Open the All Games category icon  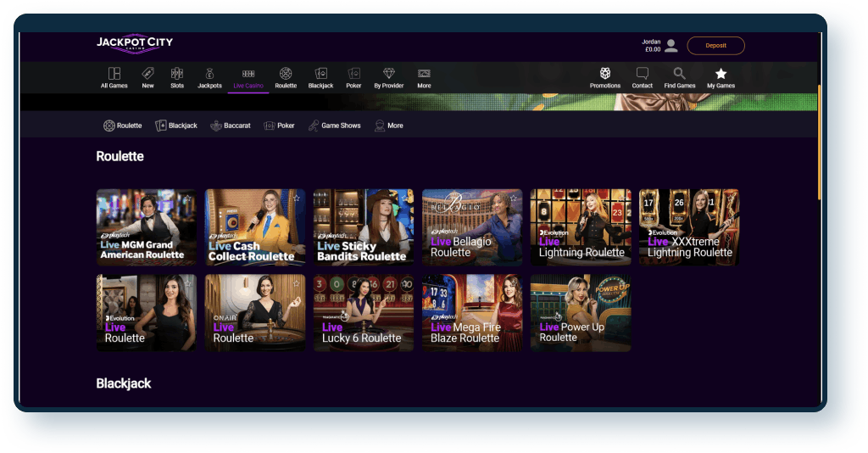(x=114, y=74)
